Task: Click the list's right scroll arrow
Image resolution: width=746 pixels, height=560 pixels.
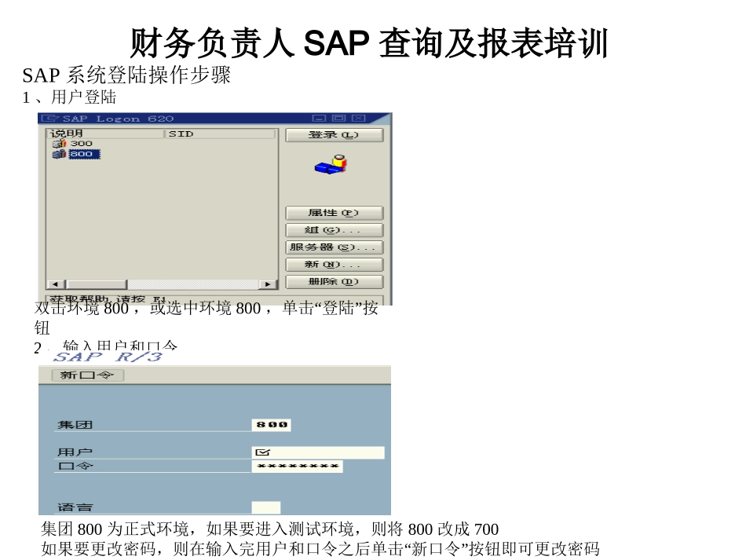Action: 267,284
